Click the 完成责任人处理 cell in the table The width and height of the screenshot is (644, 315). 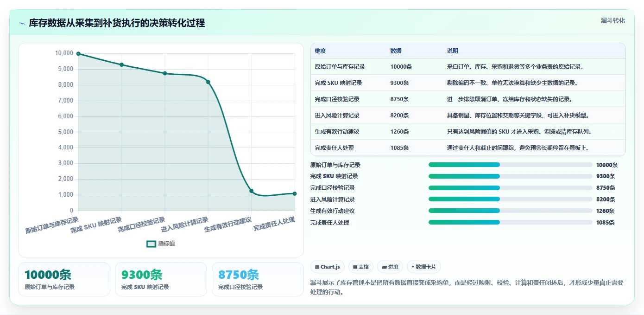pyautogui.click(x=334, y=148)
